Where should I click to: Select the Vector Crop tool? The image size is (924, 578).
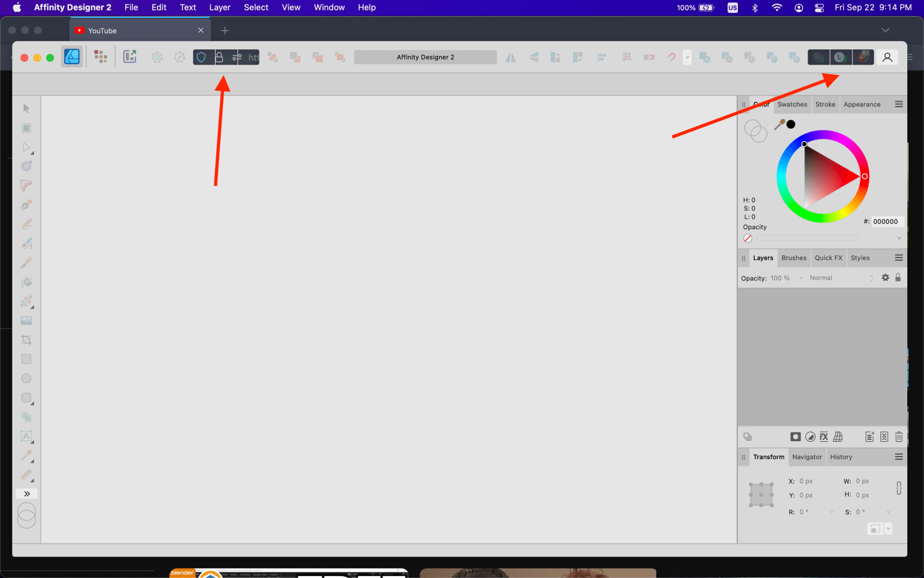[x=26, y=340]
